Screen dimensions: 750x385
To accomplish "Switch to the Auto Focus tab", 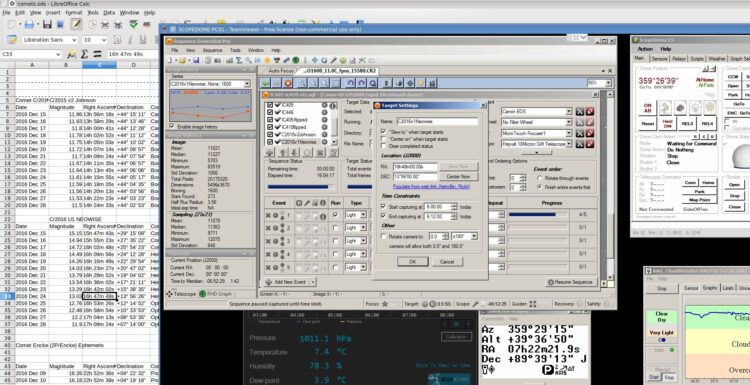I will pos(280,71).
